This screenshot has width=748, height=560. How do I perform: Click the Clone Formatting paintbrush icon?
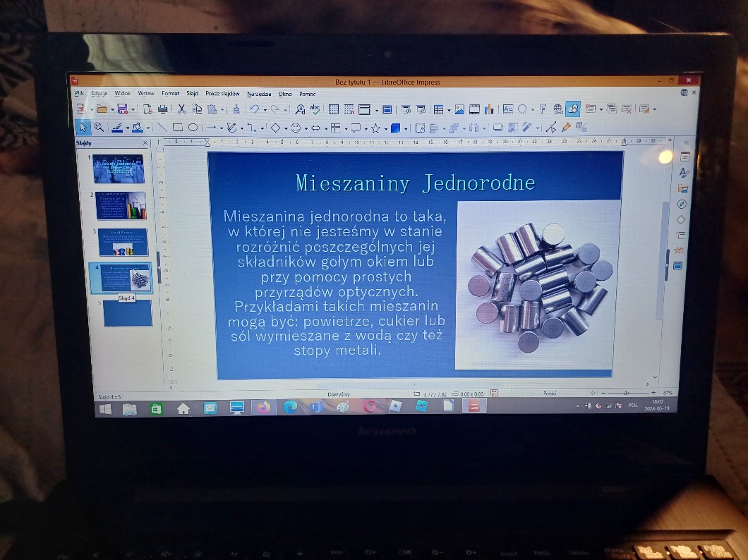(x=236, y=109)
